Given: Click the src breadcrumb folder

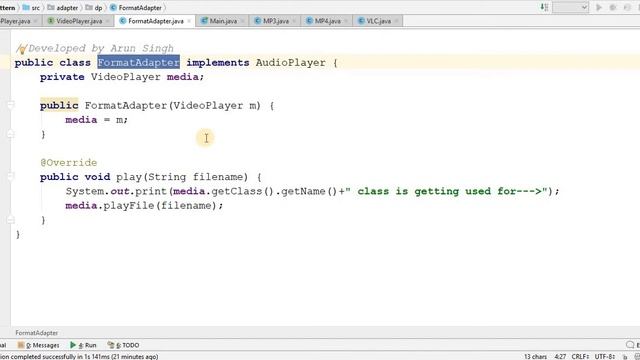Looking at the screenshot, I should (x=31, y=8).
